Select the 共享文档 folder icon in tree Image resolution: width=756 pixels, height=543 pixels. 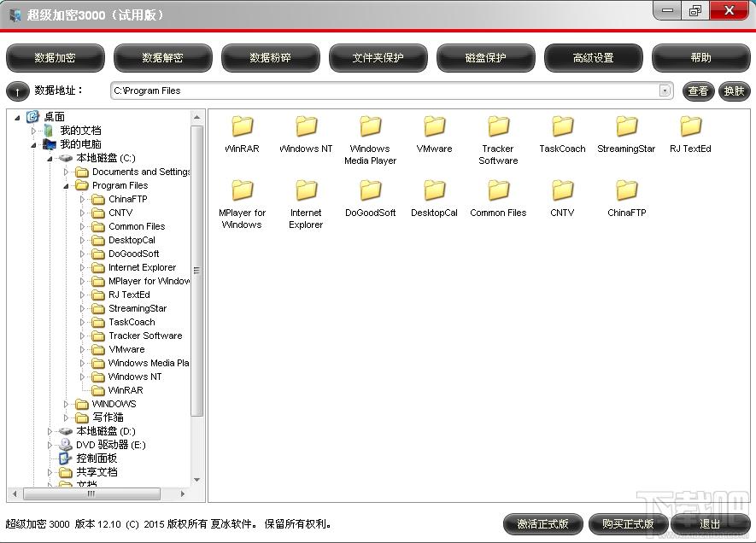[65, 472]
